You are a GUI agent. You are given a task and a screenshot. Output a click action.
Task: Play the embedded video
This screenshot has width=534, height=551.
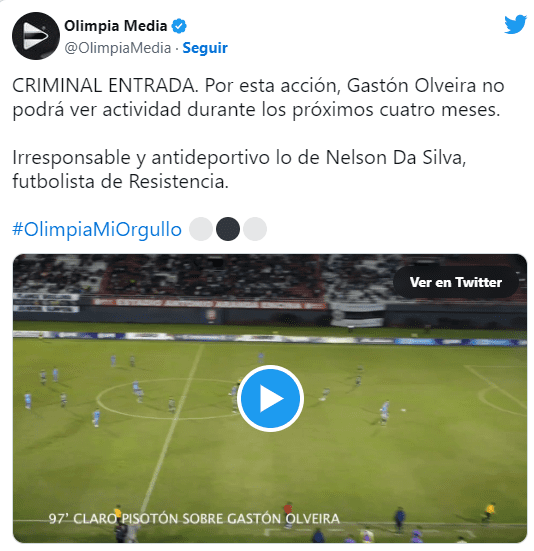270,398
